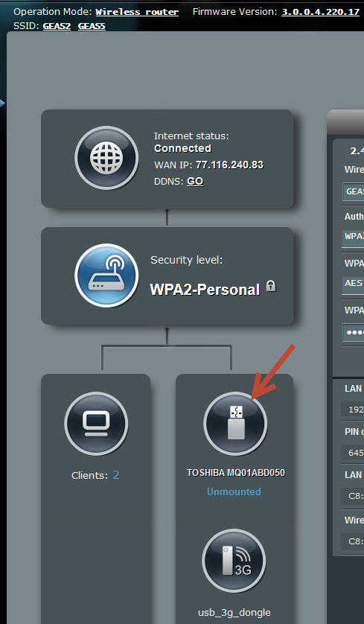Click the Unmounted status text
The height and width of the screenshot is (624, 364).
(x=234, y=491)
